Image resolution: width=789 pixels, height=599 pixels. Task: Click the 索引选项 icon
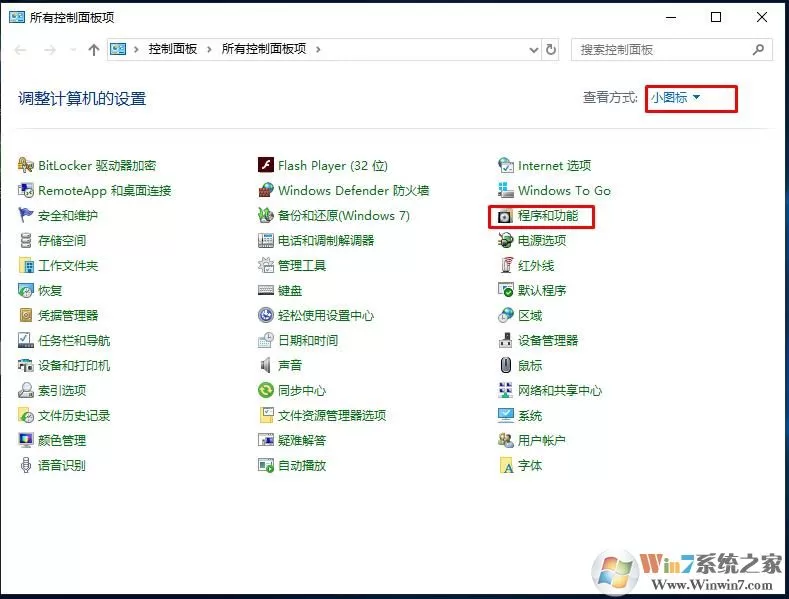click(25, 390)
